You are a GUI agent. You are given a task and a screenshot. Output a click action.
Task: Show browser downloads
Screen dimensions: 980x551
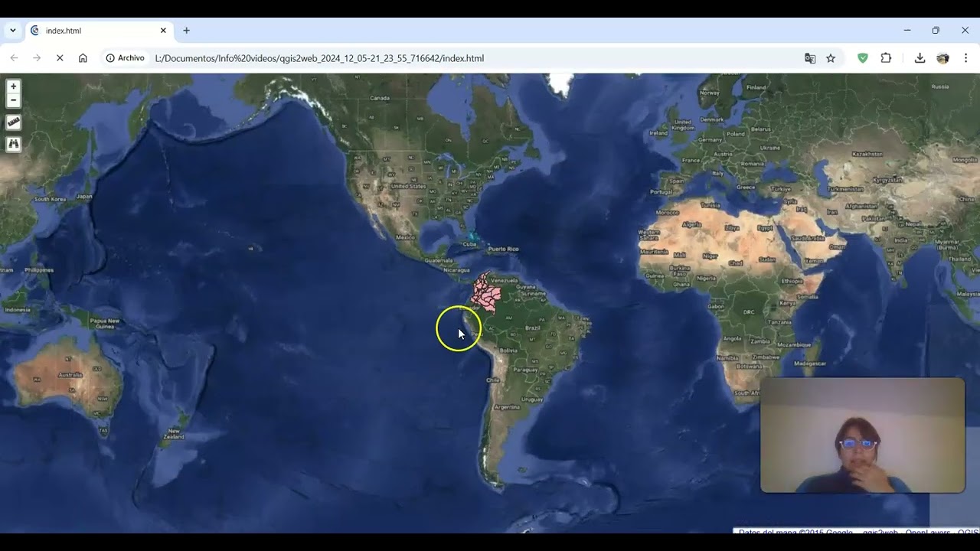pos(920,58)
